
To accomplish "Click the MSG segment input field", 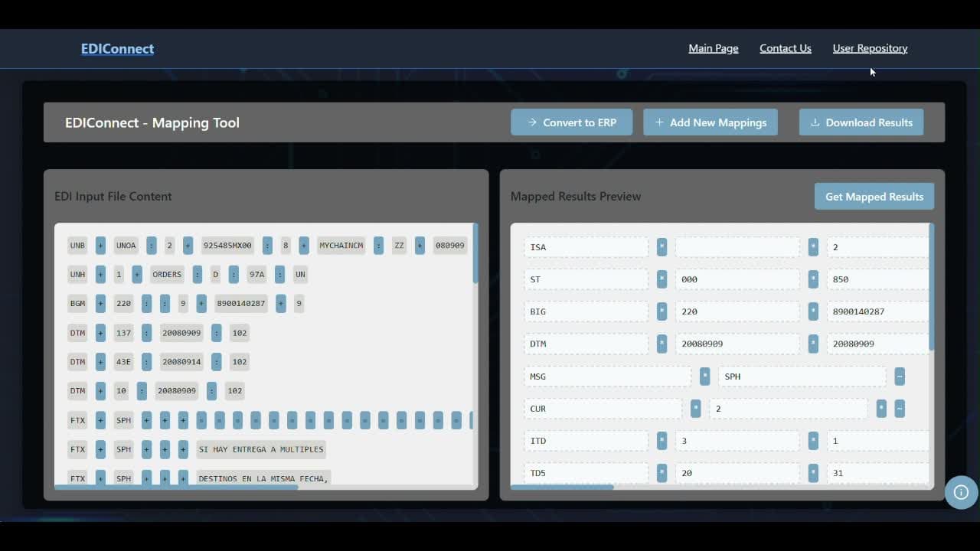I will coord(607,377).
